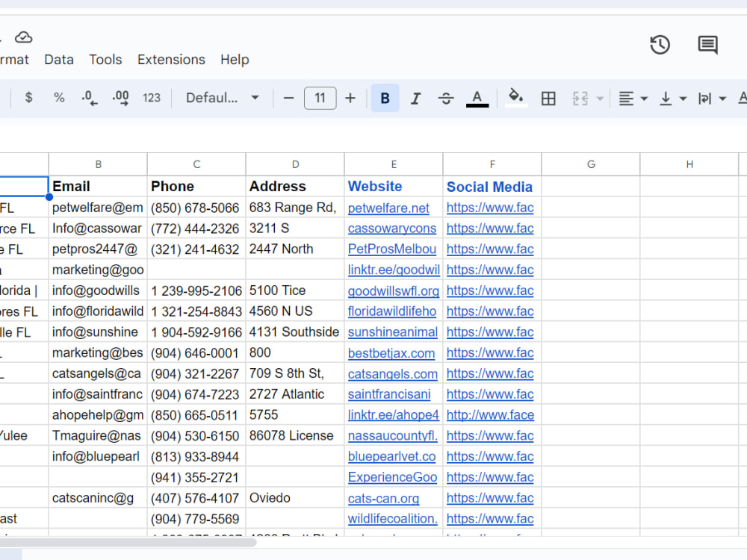
Task: Open the cats-can.org link
Action: coord(383,499)
